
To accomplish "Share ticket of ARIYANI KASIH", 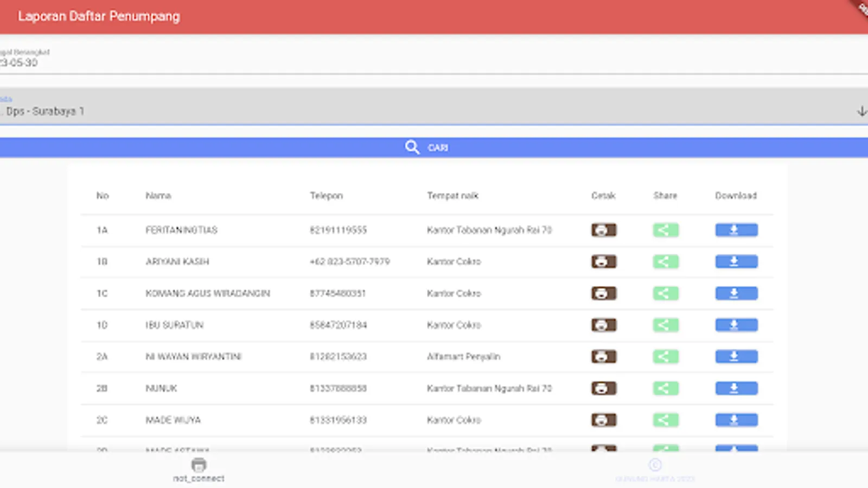I will click(x=666, y=262).
